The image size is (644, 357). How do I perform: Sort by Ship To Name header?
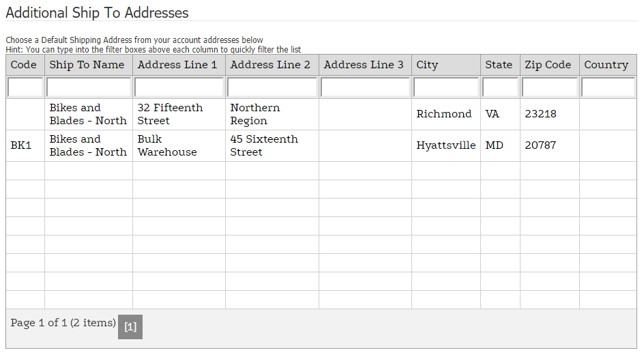(x=87, y=65)
